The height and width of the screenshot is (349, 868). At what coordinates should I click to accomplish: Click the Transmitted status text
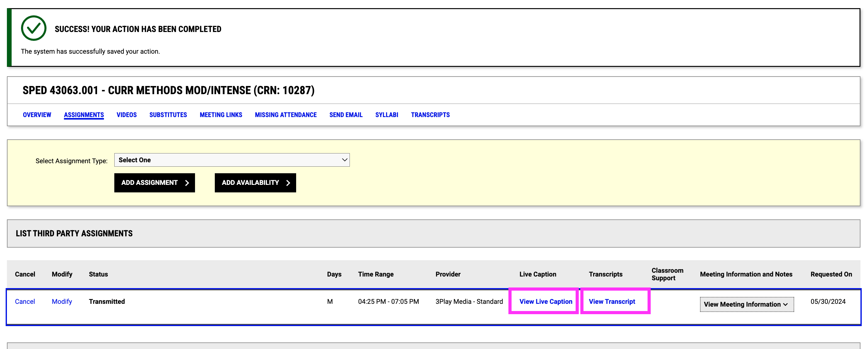[x=107, y=302]
